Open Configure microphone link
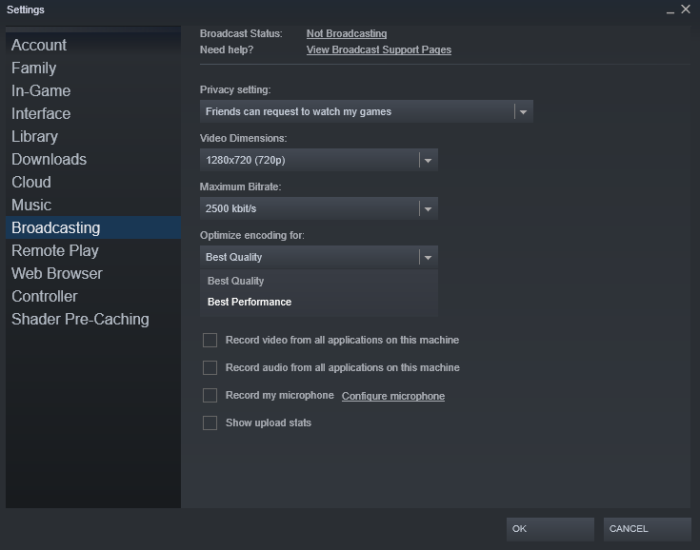This screenshot has width=700, height=550. coord(393,396)
